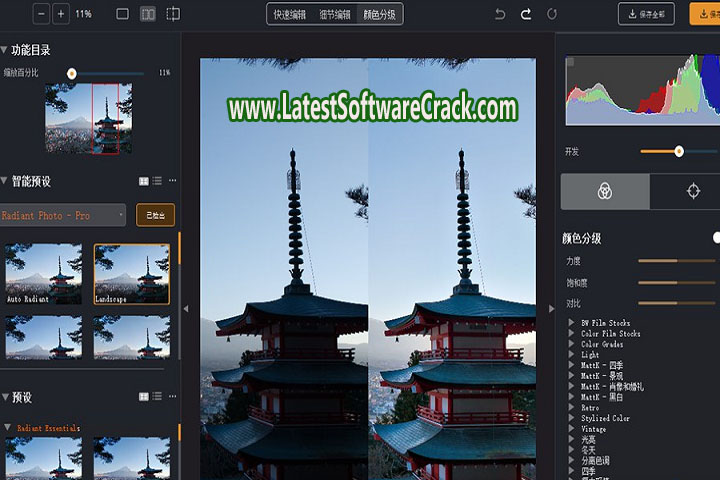720x480 pixels.
Task: Switch smart presets to list view
Action: tap(158, 181)
